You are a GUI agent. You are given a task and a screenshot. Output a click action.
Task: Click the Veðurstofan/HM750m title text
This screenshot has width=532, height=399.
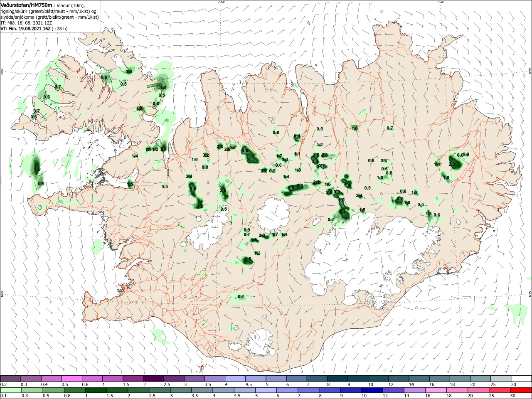[x=26, y=5]
